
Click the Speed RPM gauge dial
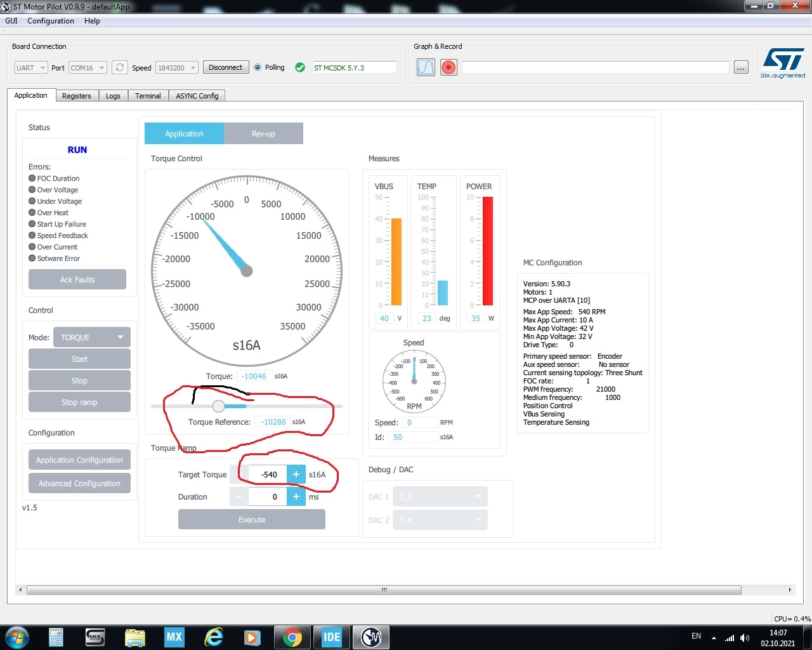pyautogui.click(x=414, y=381)
